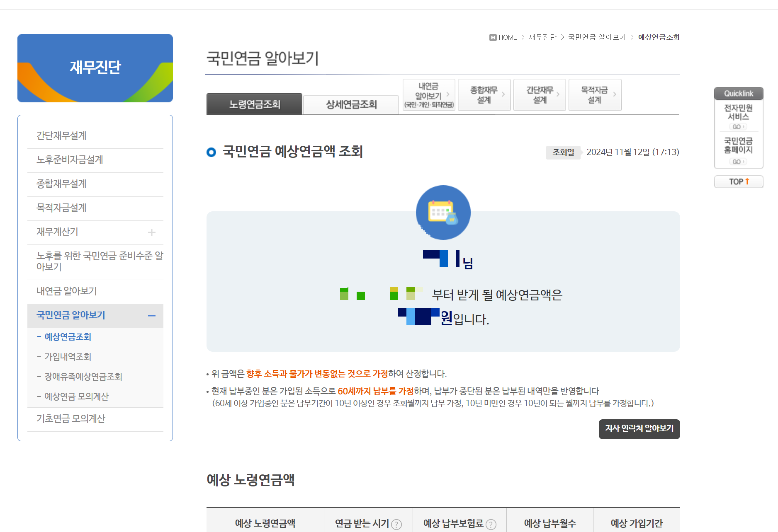778x532 pixels.
Task: Select the 내연금 알아보기 tab
Action: (428, 94)
